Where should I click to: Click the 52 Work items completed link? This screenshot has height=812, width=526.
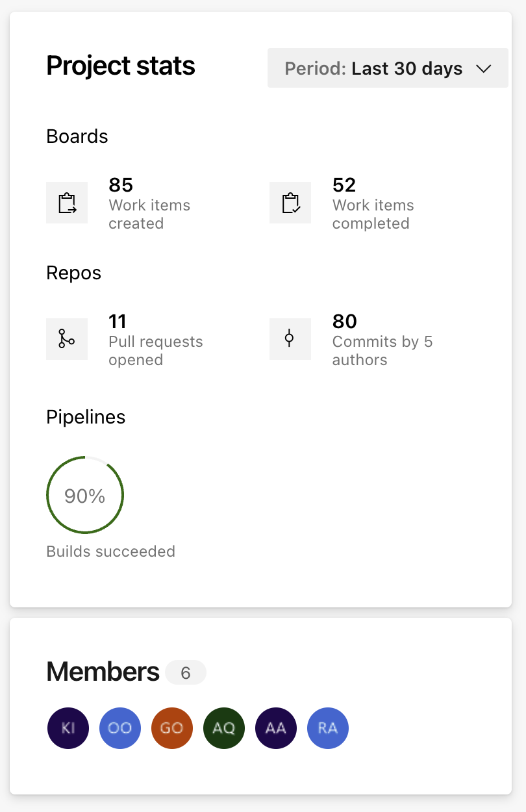(373, 204)
